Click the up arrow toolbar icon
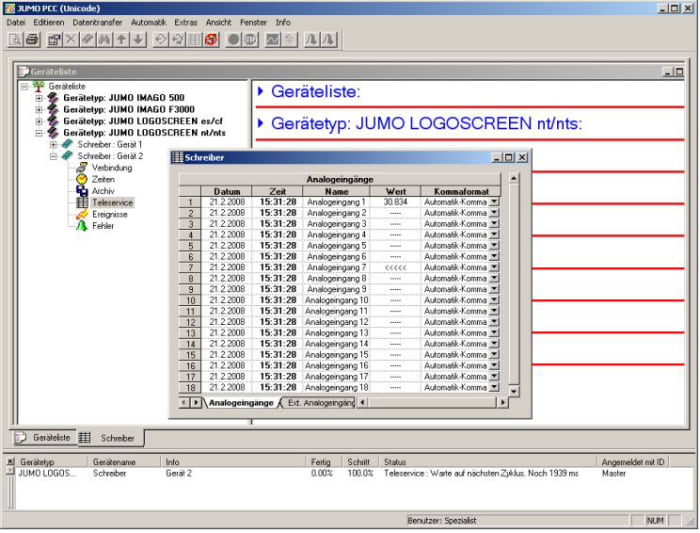The image size is (700, 533). (x=121, y=40)
